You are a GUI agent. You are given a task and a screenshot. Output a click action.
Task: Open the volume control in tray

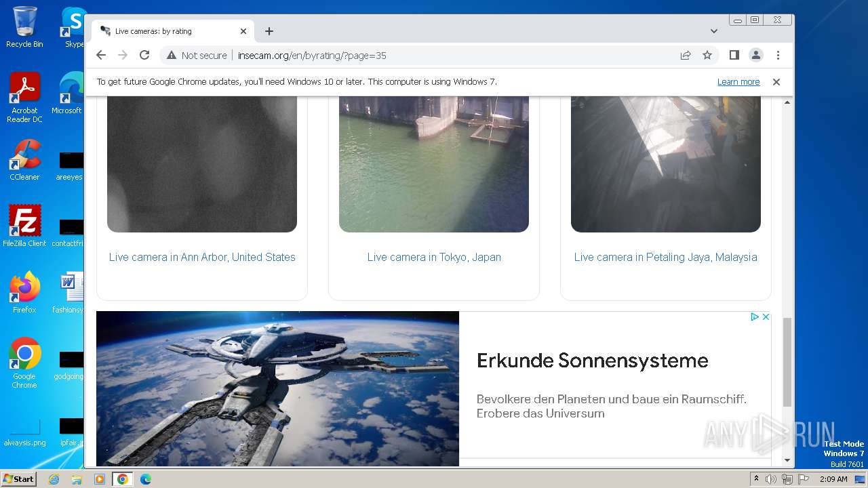click(771, 479)
